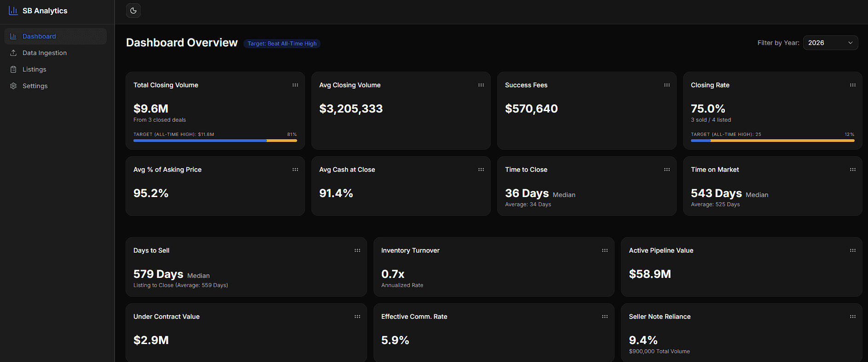Click the 543 Days time on market value
868x362 pixels.
point(716,193)
